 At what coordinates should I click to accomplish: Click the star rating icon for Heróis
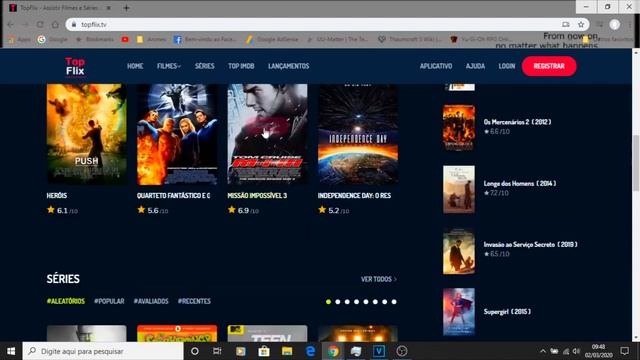pyautogui.click(x=51, y=210)
